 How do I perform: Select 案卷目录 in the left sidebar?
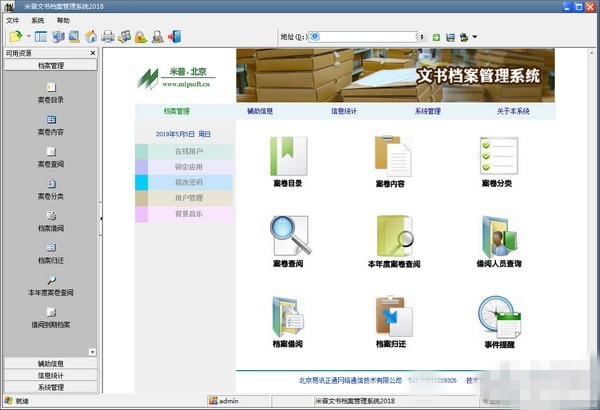click(x=51, y=93)
